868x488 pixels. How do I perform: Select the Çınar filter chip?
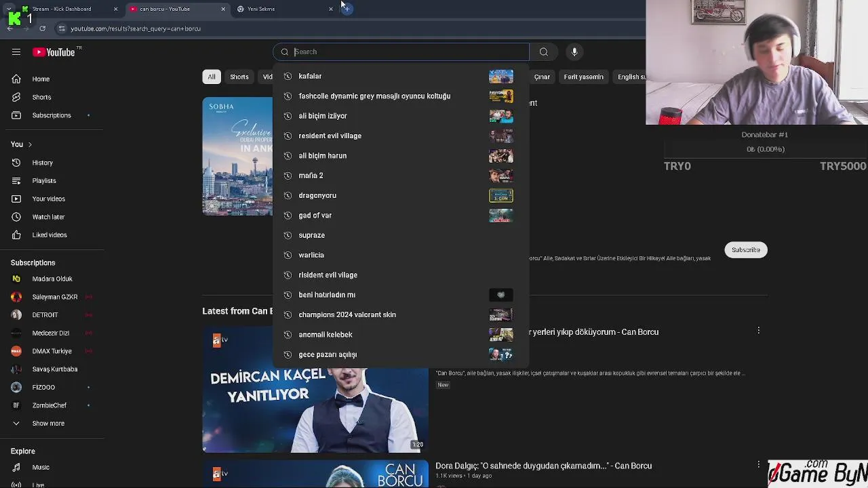(x=542, y=77)
